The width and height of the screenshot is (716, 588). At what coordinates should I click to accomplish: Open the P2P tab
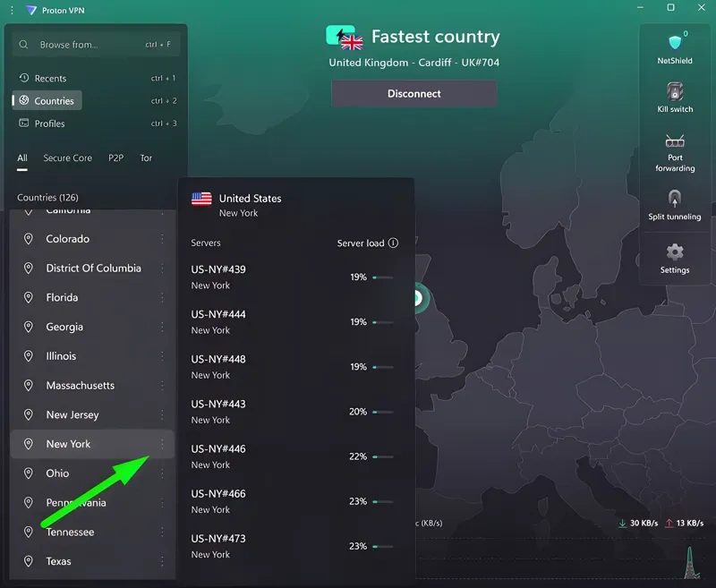[115, 158]
